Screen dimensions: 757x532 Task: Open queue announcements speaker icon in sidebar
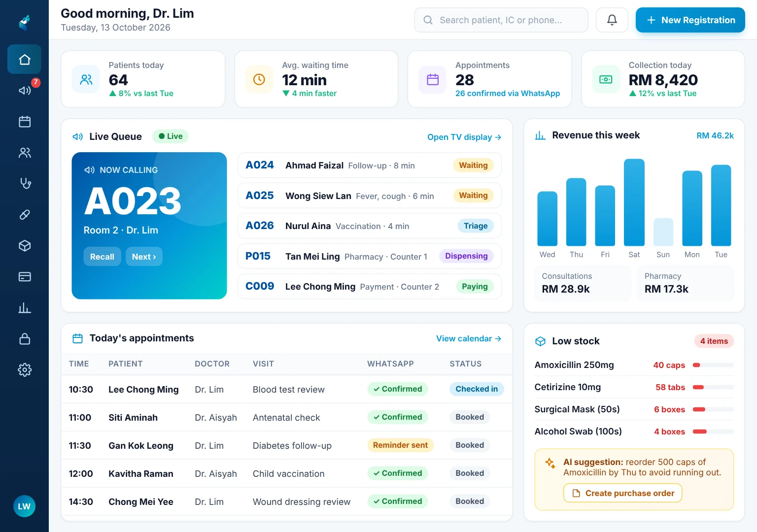(25, 90)
